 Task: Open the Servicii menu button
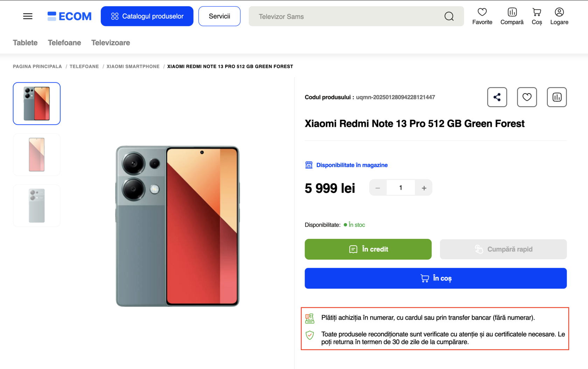click(x=219, y=16)
